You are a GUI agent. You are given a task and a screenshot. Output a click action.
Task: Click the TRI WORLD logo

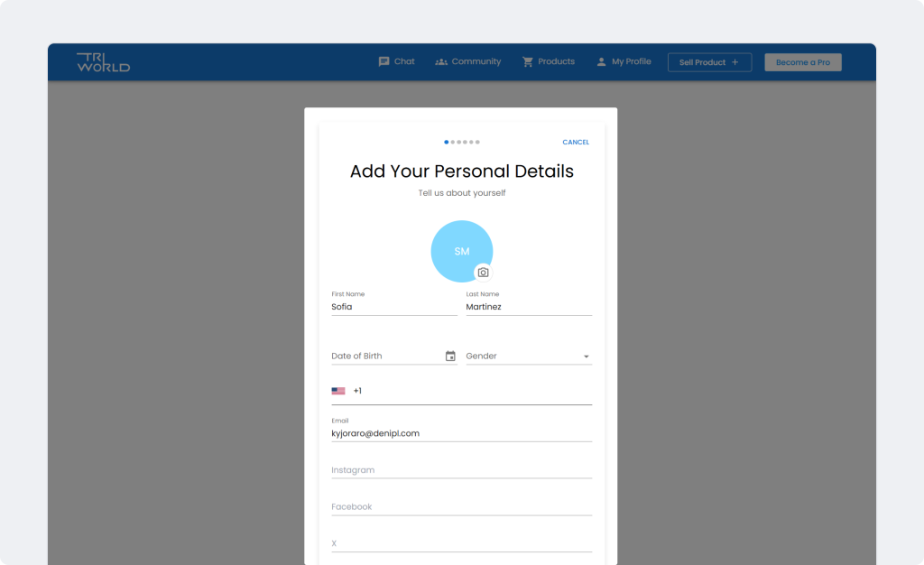pos(103,62)
